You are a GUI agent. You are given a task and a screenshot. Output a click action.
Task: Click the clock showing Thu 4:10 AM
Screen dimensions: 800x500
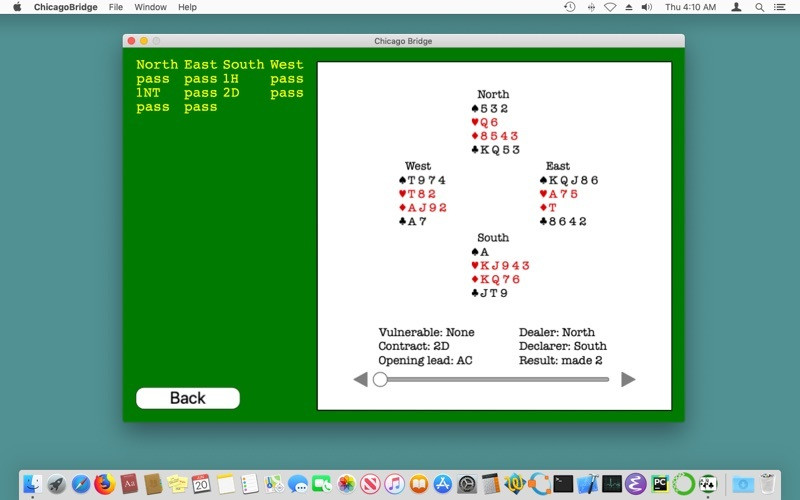[691, 7]
